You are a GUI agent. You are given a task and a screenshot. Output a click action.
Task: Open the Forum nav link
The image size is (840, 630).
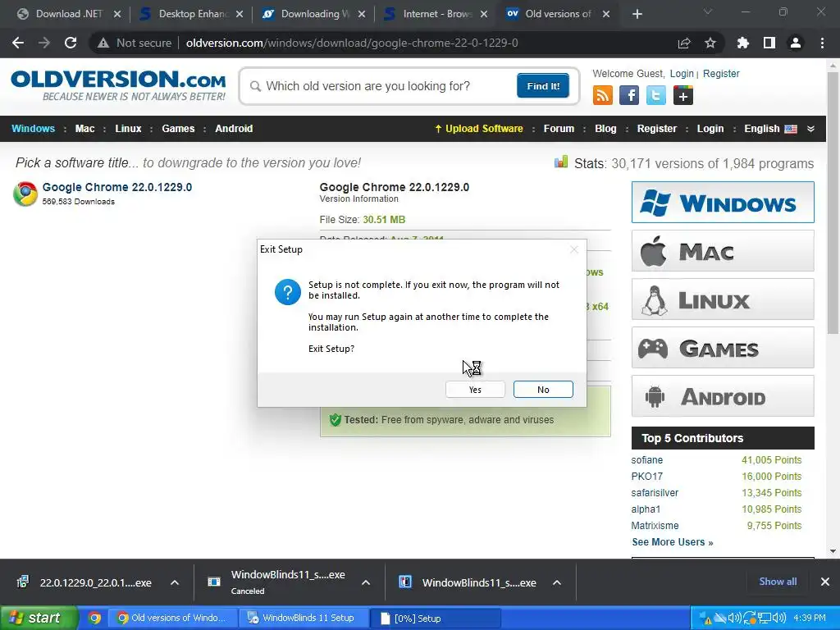(x=559, y=129)
